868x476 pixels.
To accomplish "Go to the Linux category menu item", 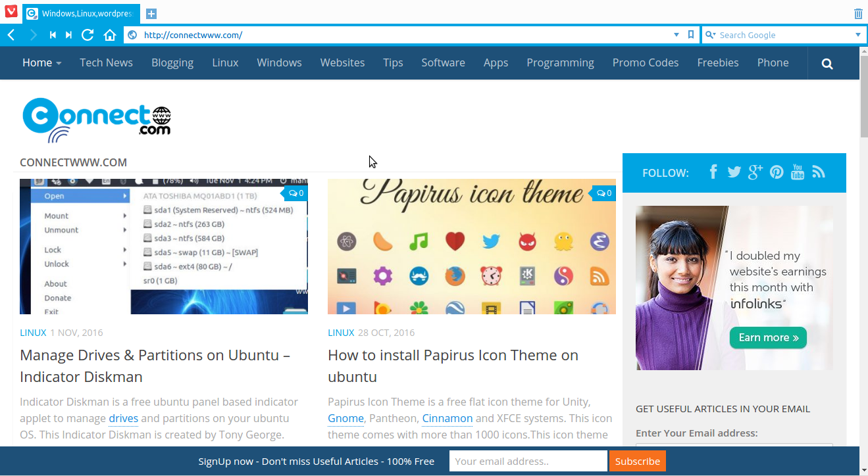I will point(225,63).
